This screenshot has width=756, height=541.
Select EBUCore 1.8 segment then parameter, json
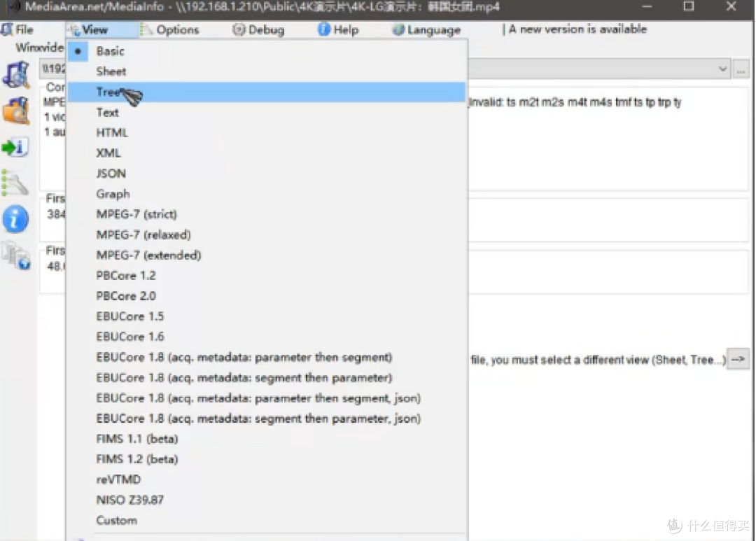(266, 419)
